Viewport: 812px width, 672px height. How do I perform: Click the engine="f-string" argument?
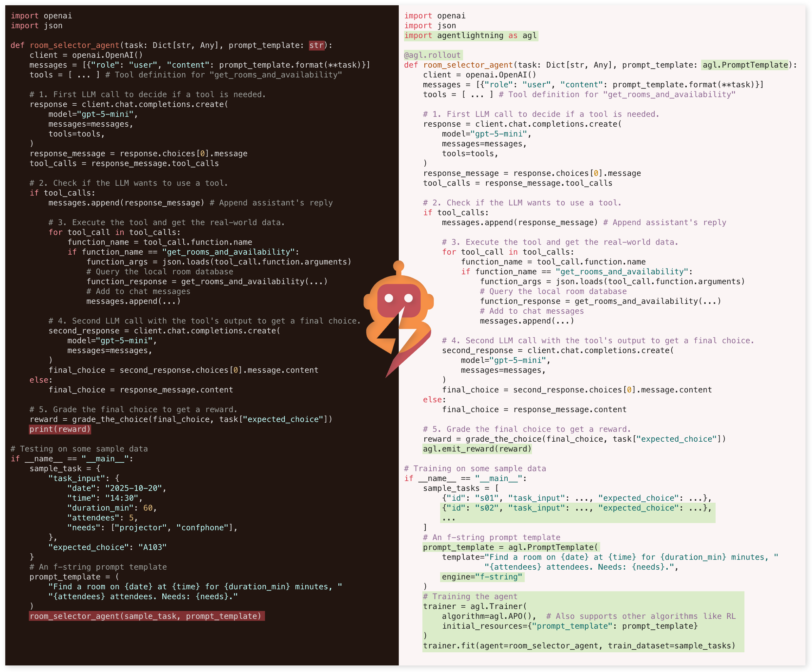(482, 577)
